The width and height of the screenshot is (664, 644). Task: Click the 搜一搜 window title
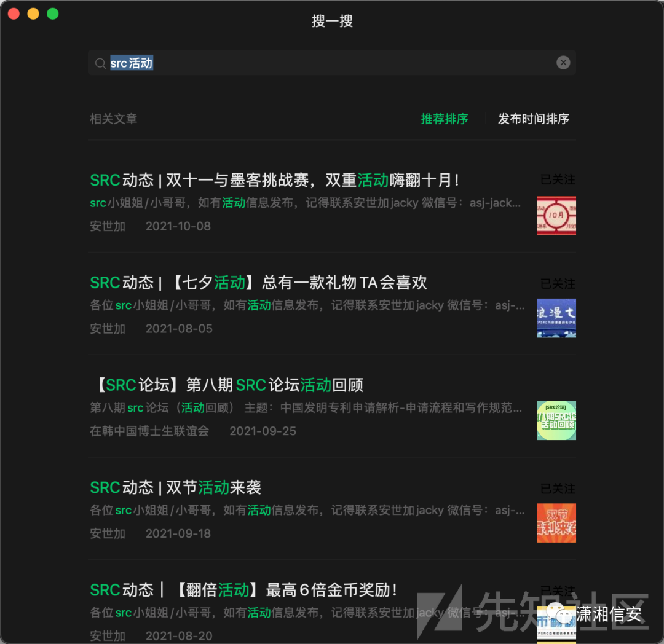tap(332, 21)
